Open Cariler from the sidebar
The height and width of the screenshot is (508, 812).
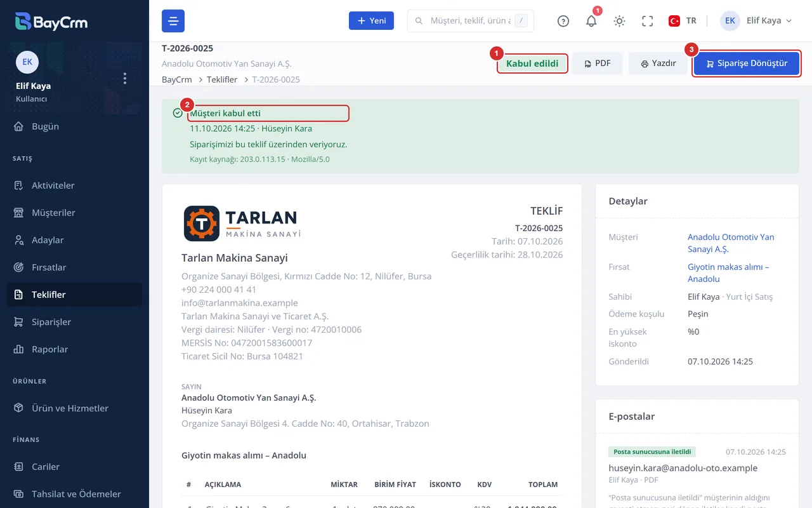pyautogui.click(x=74, y=467)
